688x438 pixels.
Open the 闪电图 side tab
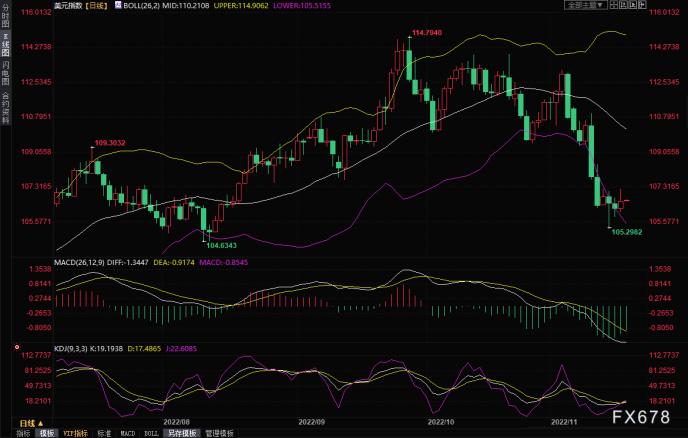click(5, 73)
